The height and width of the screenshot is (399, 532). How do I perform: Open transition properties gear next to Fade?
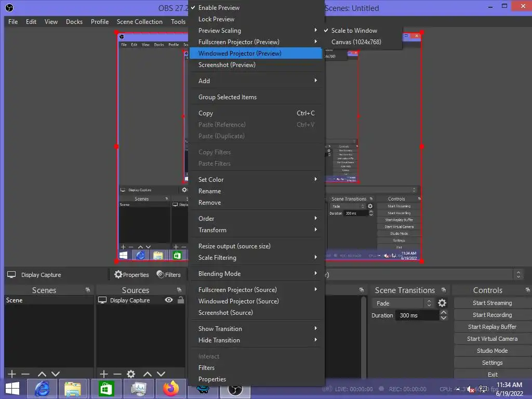tap(442, 303)
